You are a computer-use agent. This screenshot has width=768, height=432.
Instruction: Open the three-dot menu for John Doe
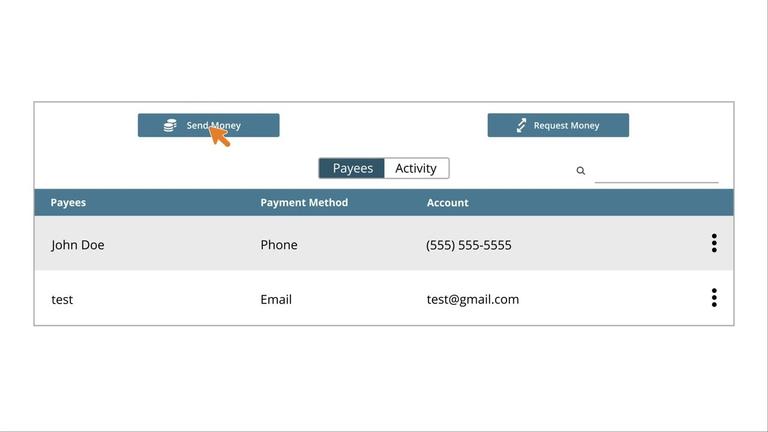click(x=714, y=243)
